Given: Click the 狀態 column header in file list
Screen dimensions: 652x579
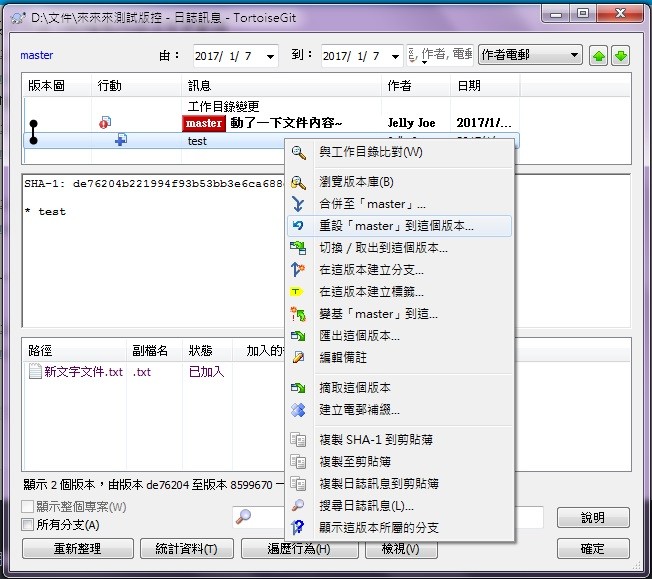Looking at the screenshot, I should [207, 350].
